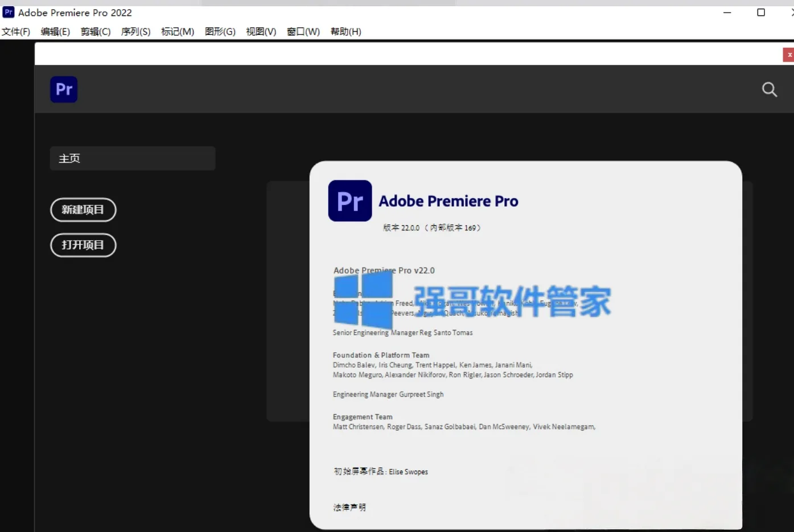Viewport: 794px width, 532px height.
Task: Open the 编辑(E) menu
Action: tap(55, 31)
